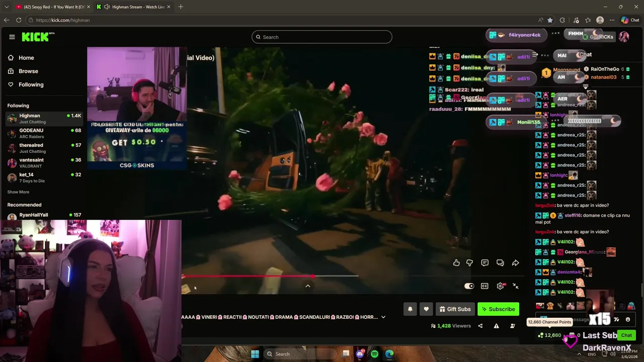
Task: Open vantesaint VALORANT channel
Action: click(x=44, y=162)
